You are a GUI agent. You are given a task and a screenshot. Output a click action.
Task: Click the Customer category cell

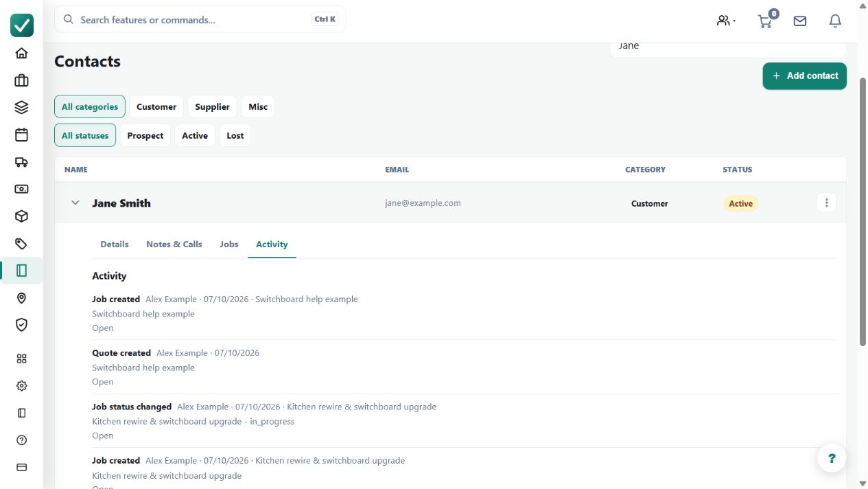point(649,203)
